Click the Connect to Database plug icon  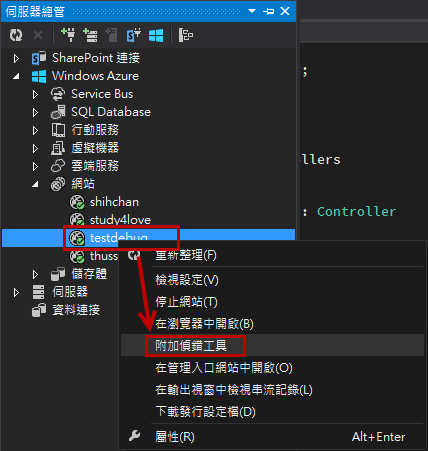68,35
